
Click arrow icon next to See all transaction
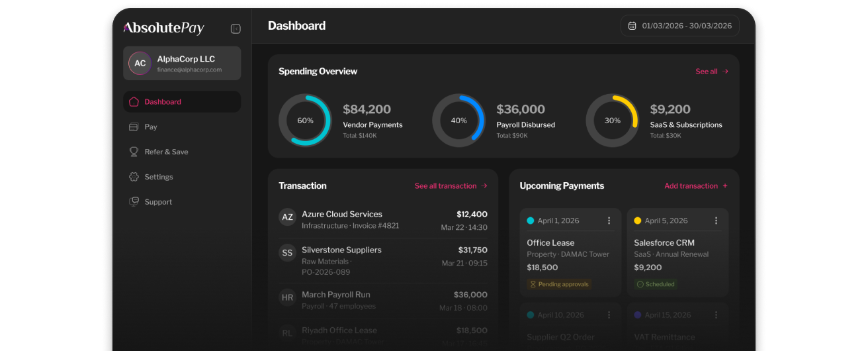coord(484,186)
